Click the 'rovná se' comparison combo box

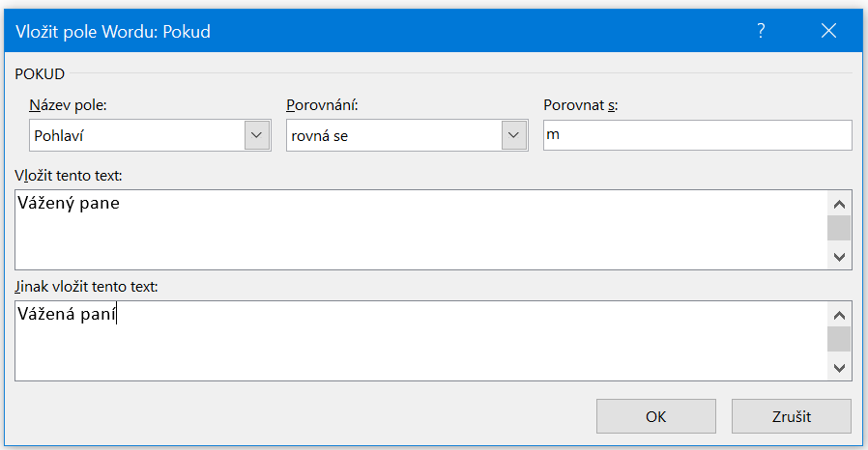(393, 135)
